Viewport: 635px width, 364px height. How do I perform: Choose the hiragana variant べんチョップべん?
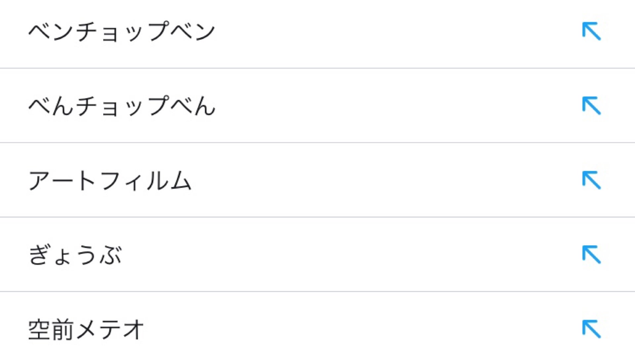[x=122, y=105]
